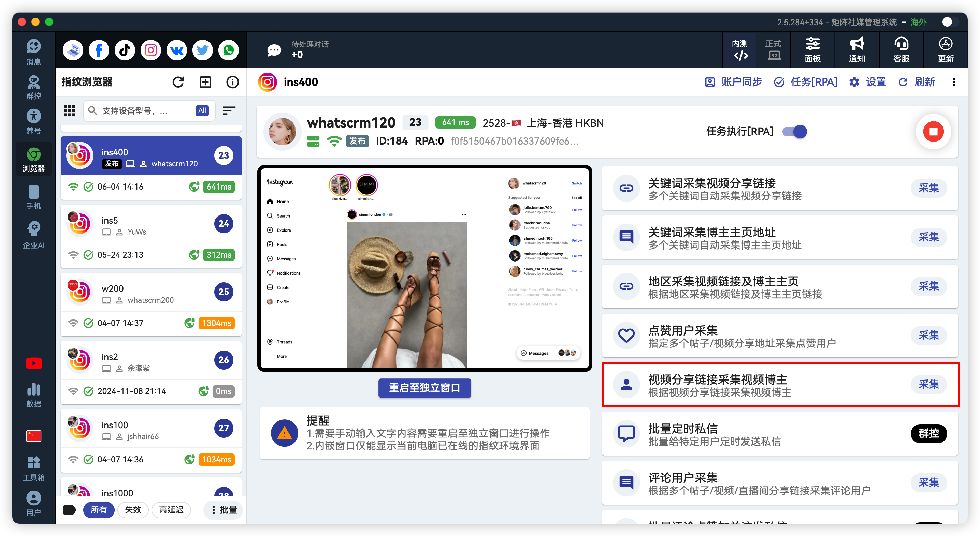Viewport: 980px width, 536px height.
Task: Open 养号 in left sidebar
Action: pos(33,121)
